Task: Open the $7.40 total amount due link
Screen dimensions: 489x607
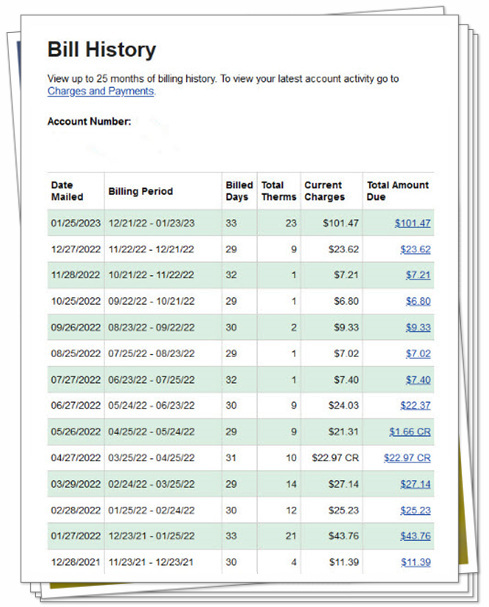Action: pos(418,380)
